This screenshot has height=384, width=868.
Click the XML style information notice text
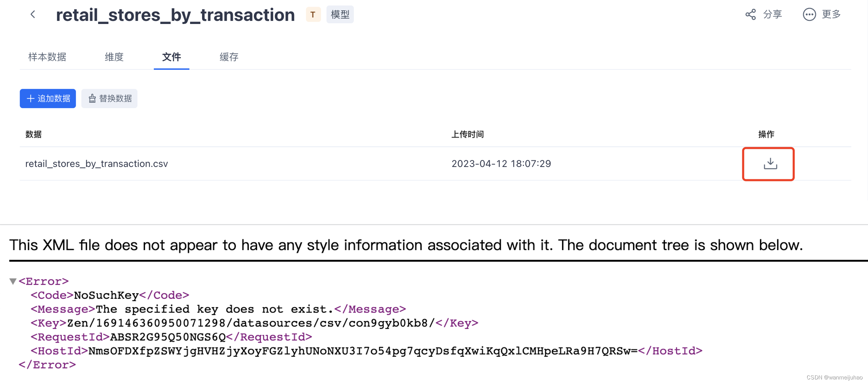[x=406, y=245]
